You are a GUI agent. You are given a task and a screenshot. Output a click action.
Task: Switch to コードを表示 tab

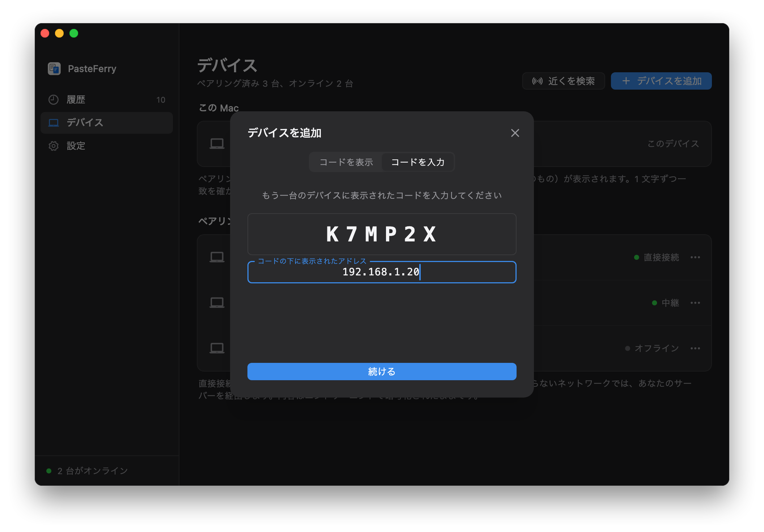pyautogui.click(x=346, y=162)
